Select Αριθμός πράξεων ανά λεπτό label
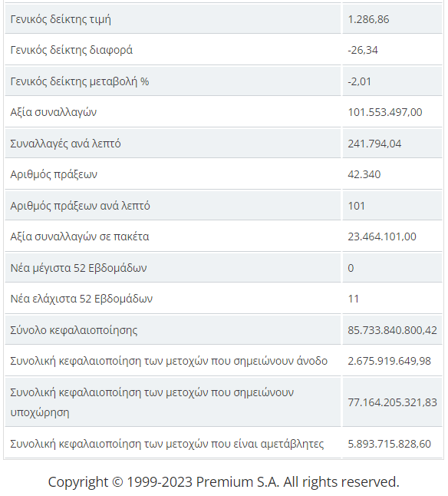Image resolution: width=448 pixels, height=496 pixels. (x=80, y=206)
